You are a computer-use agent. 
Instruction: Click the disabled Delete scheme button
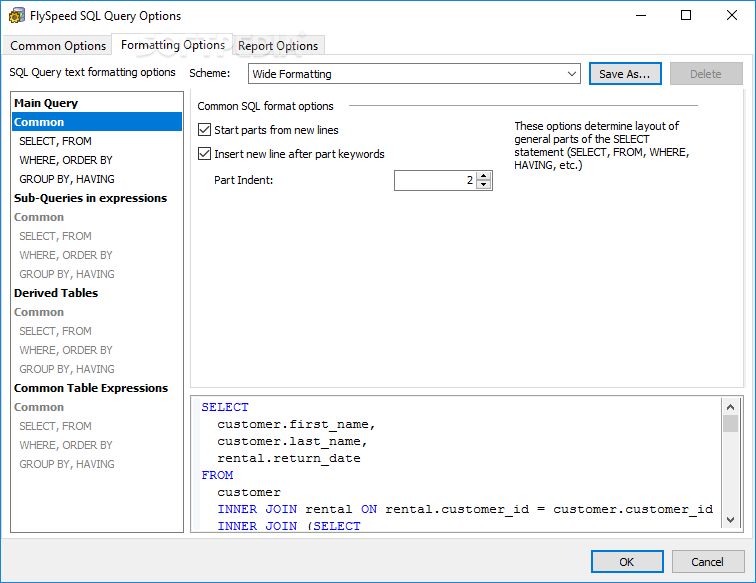point(706,74)
